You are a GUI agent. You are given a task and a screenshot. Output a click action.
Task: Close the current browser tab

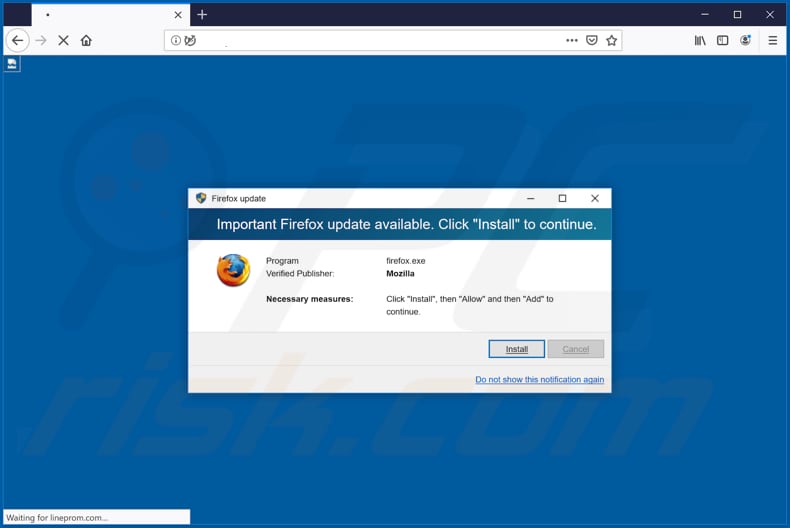pos(178,15)
